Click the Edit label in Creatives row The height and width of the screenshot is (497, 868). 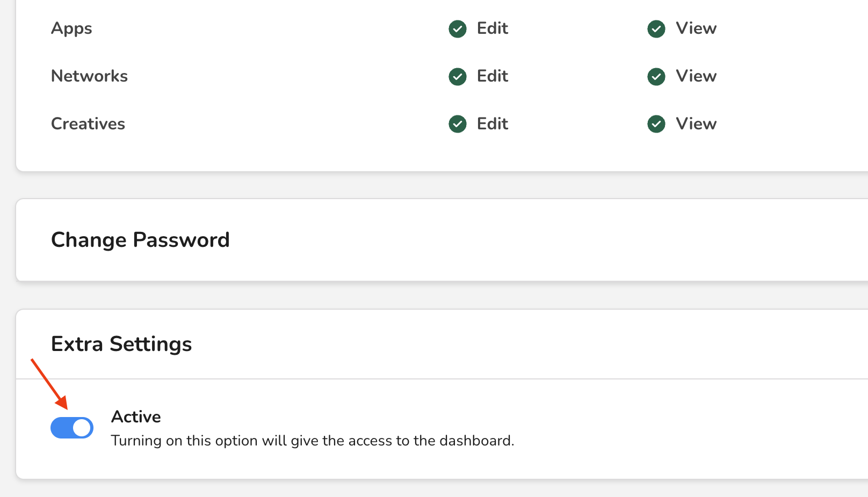[493, 124]
